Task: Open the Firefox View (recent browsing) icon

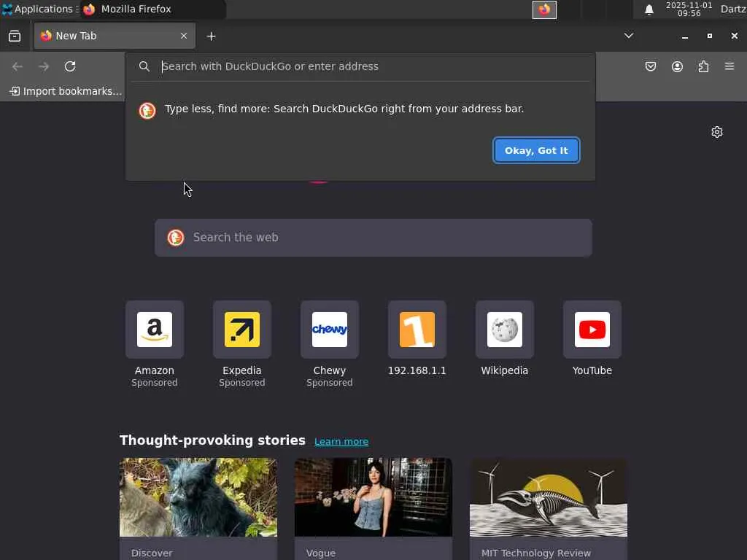Action: click(15, 36)
